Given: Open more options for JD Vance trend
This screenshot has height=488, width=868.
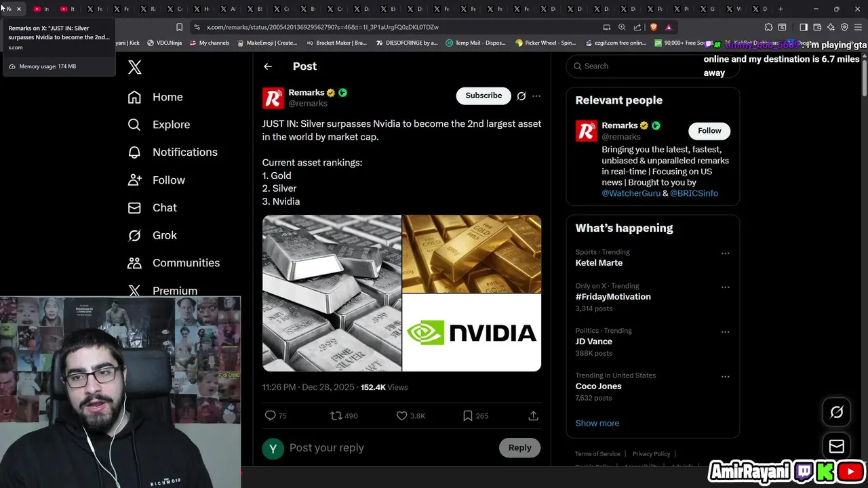Looking at the screenshot, I should click(x=725, y=332).
